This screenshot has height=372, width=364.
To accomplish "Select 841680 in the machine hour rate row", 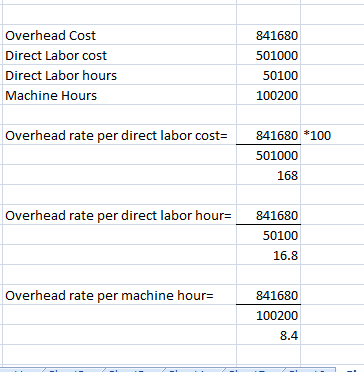I will (x=268, y=295).
